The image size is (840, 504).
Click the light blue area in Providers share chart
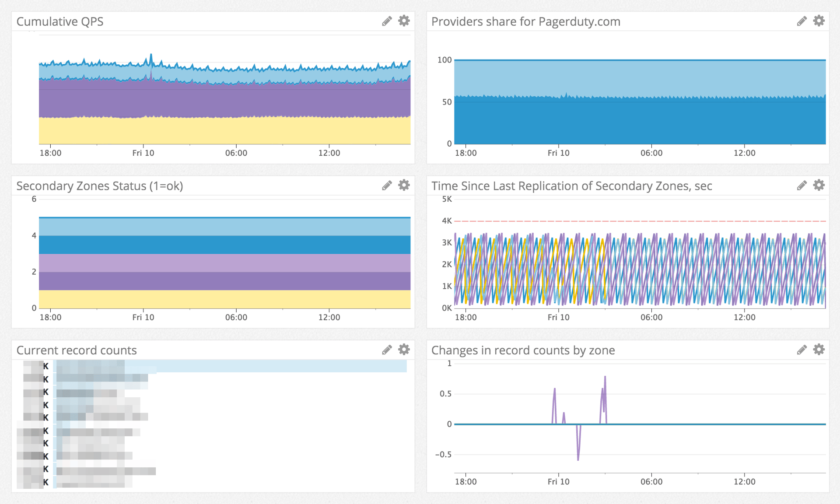(640, 78)
